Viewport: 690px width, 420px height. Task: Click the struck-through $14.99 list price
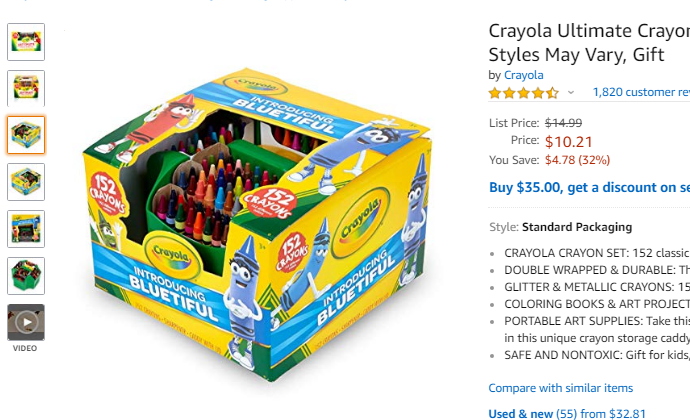[563, 123]
